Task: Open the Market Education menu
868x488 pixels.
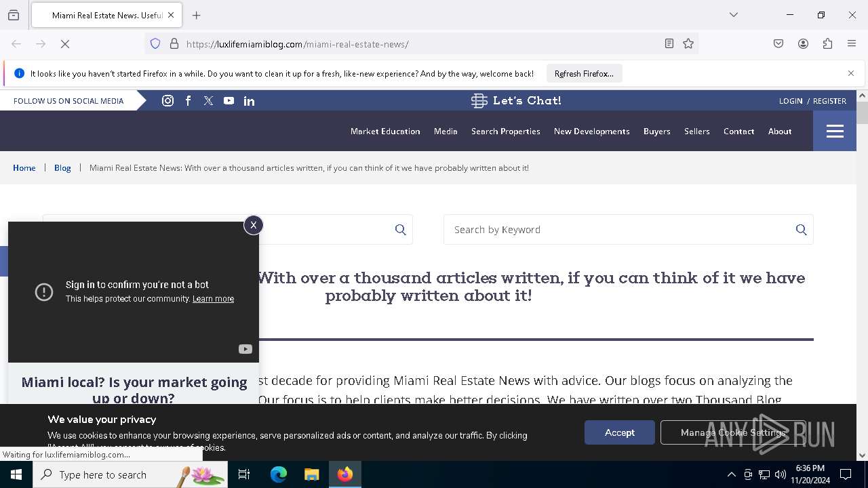Action: [385, 131]
